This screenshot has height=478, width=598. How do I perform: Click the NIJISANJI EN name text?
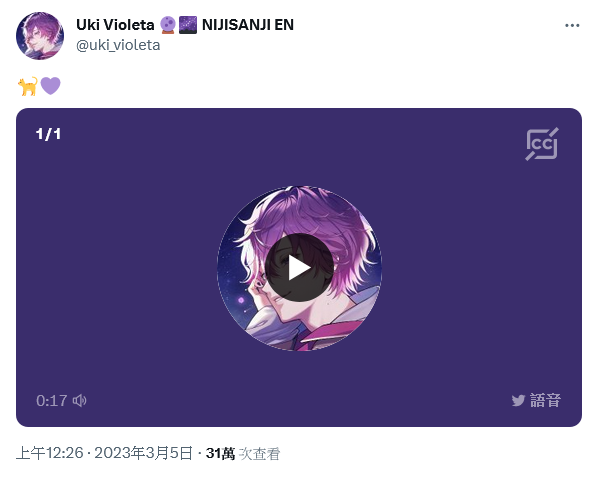pos(248,25)
